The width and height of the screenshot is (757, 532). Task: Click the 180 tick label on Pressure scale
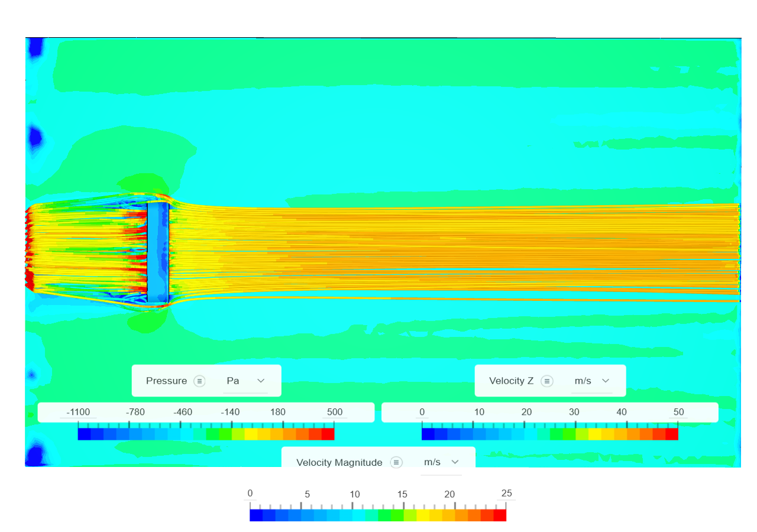tap(278, 412)
